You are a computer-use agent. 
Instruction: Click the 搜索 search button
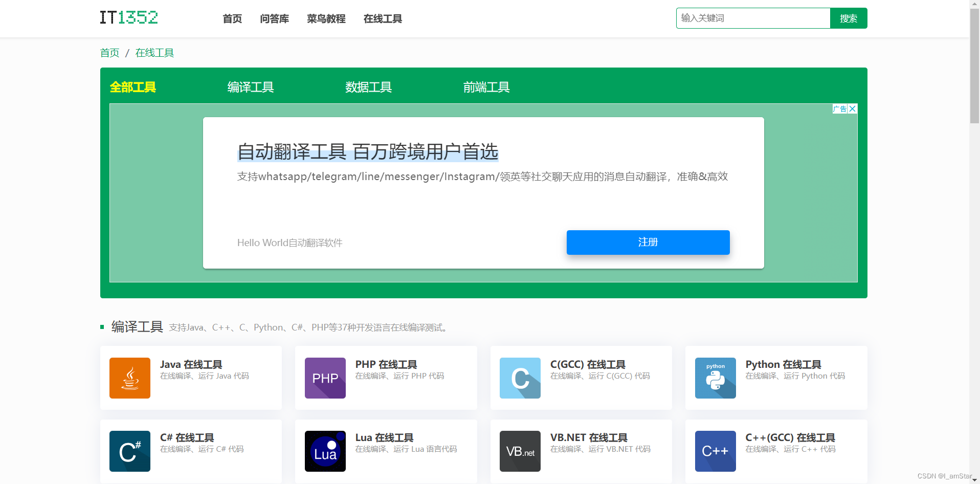(849, 18)
